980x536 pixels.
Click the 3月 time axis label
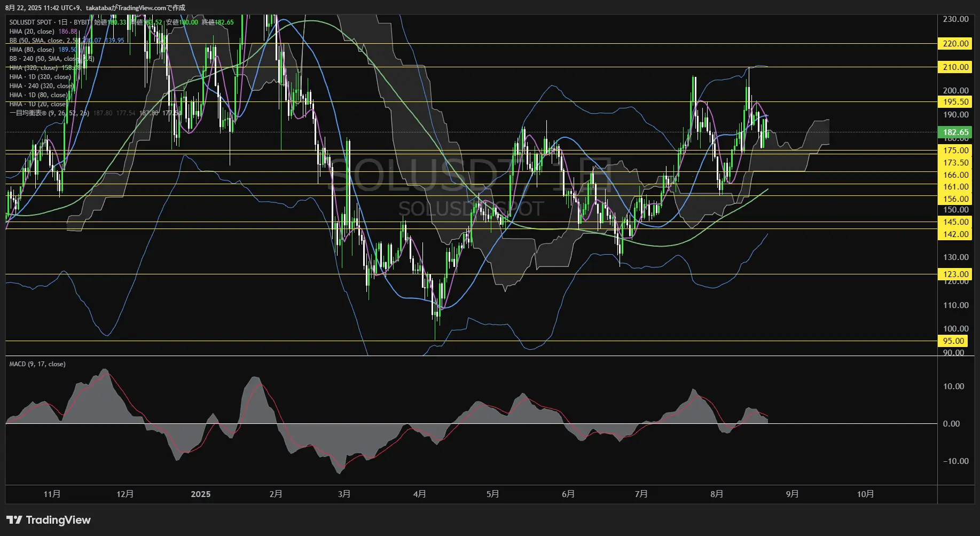(x=344, y=494)
